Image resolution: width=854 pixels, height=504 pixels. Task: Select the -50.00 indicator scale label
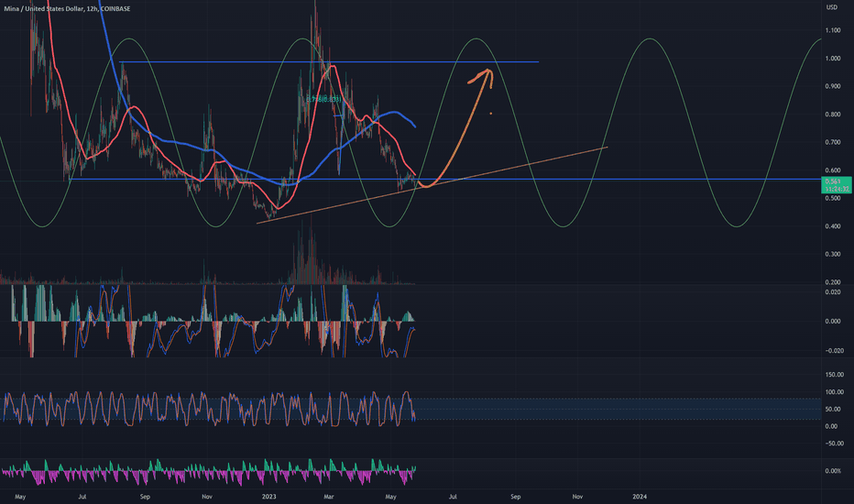[x=833, y=444]
